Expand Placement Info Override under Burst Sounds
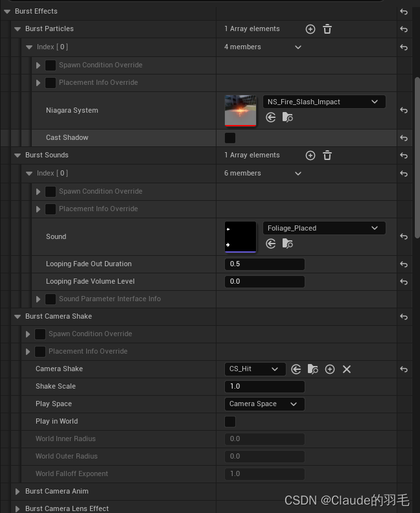Screen dimensions: 420x513 (38, 209)
